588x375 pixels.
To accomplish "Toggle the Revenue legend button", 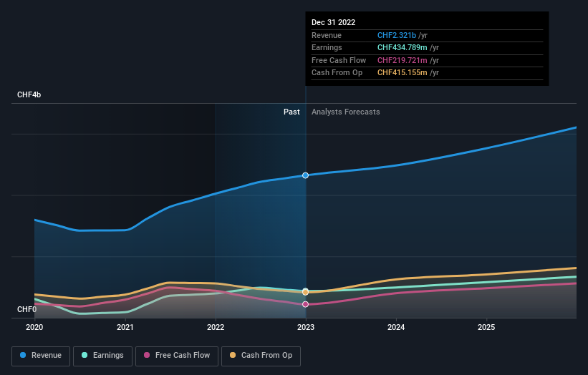I will click(x=41, y=356).
